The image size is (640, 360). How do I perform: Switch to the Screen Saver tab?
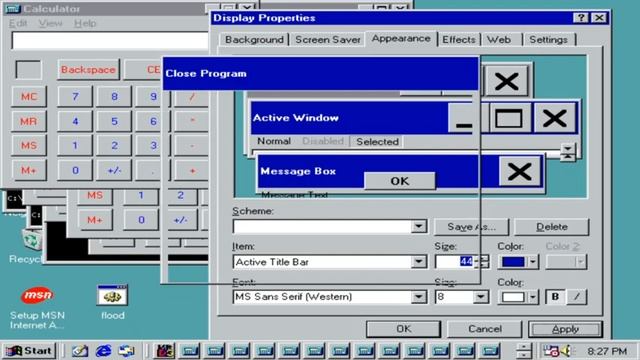coord(328,40)
